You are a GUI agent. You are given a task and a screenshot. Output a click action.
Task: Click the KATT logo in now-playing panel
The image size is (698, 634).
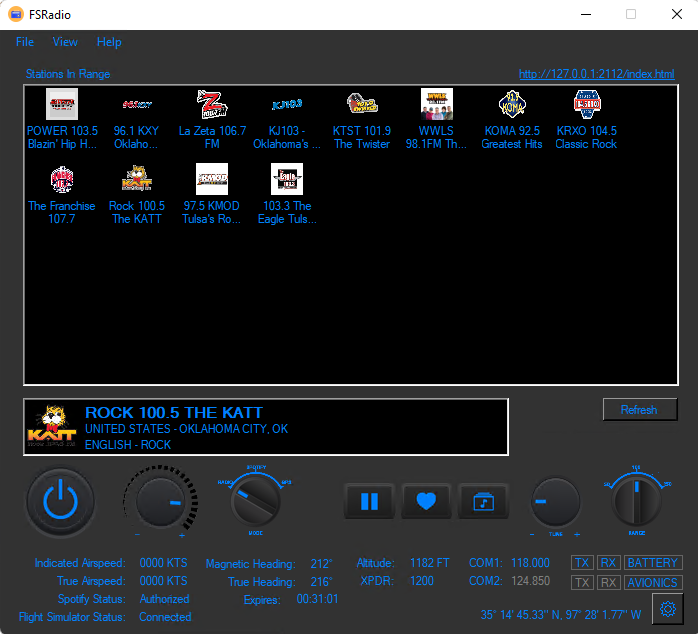coord(50,427)
